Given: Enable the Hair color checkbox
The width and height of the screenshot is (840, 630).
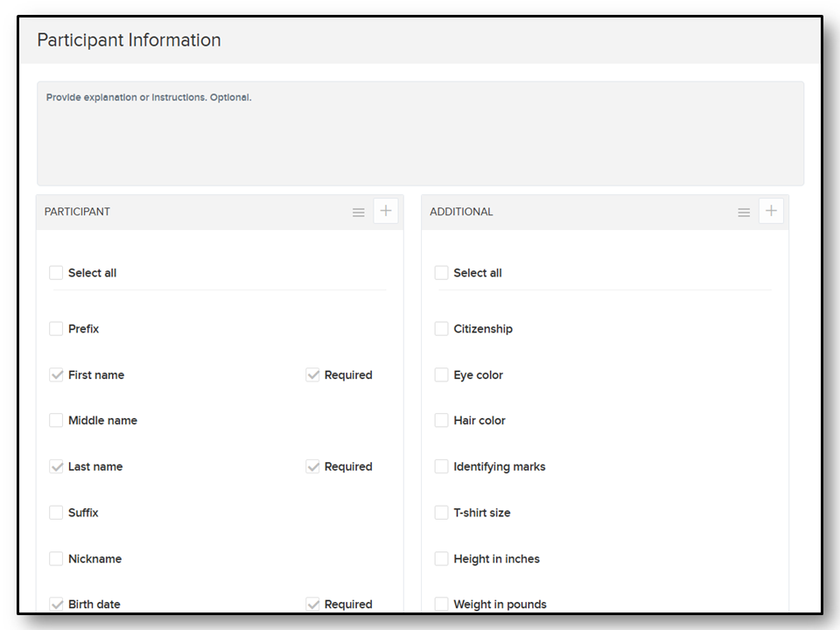Looking at the screenshot, I should coord(441,420).
